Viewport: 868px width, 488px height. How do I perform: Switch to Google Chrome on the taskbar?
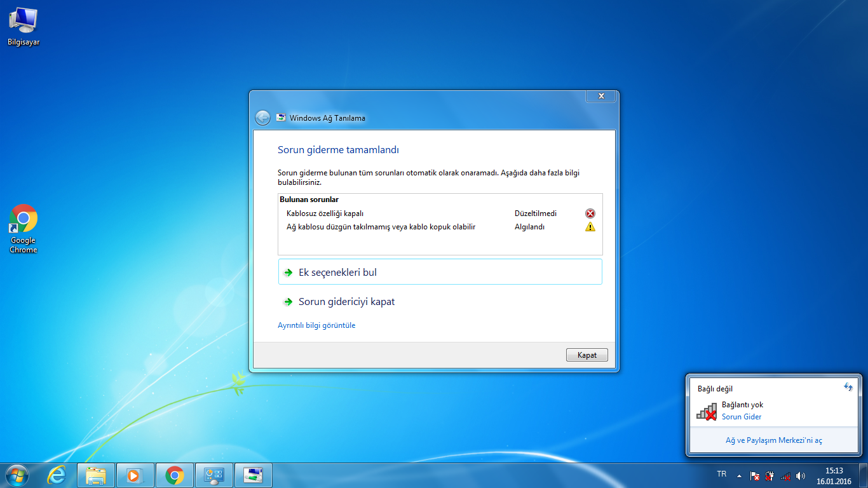pos(175,475)
